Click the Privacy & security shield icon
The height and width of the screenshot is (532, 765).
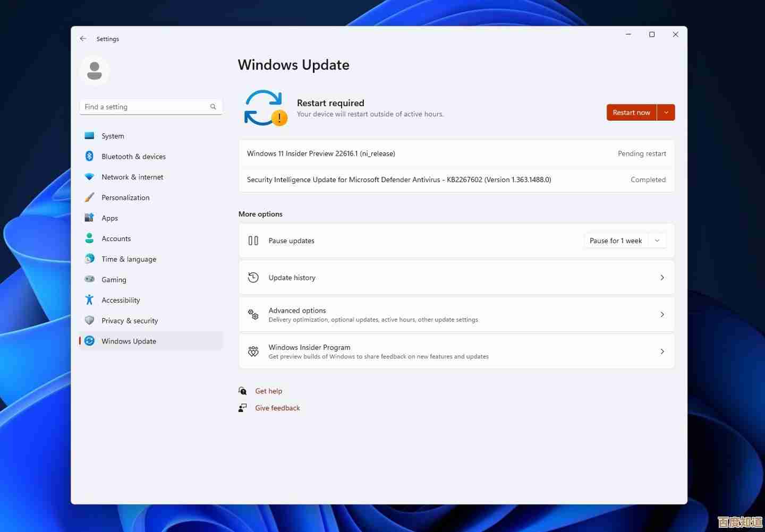[89, 321]
